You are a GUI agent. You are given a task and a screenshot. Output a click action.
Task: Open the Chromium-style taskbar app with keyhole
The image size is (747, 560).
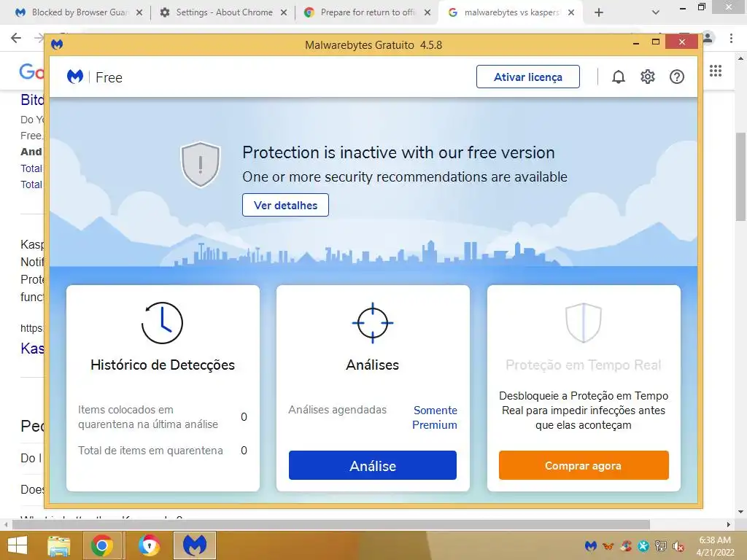[149, 545]
